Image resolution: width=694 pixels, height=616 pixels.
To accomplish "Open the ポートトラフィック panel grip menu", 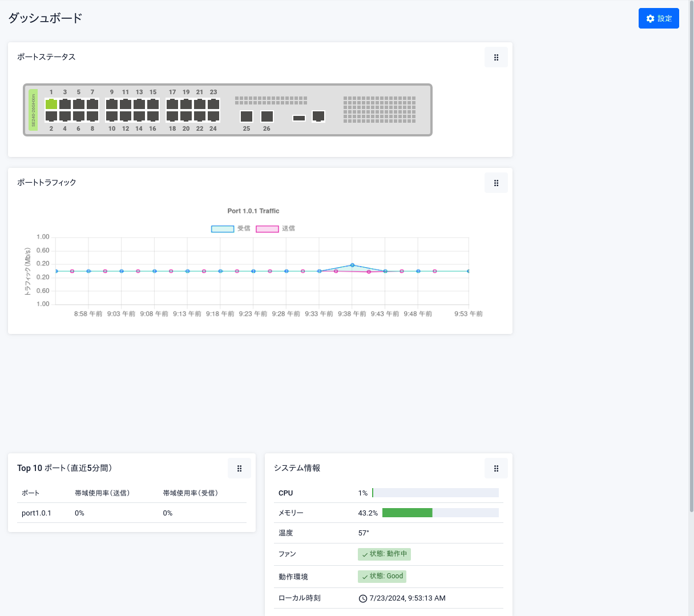I will [496, 183].
